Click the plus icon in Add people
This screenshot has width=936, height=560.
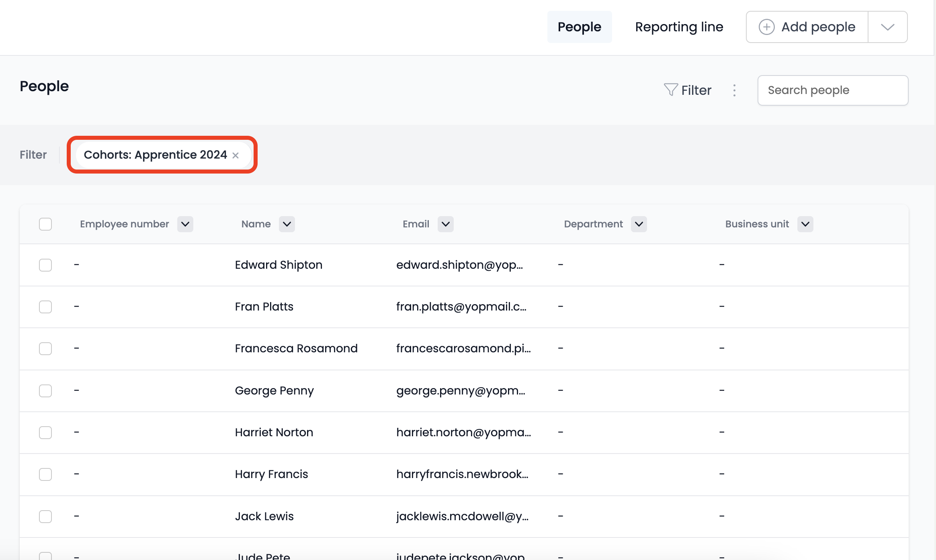coord(766,27)
